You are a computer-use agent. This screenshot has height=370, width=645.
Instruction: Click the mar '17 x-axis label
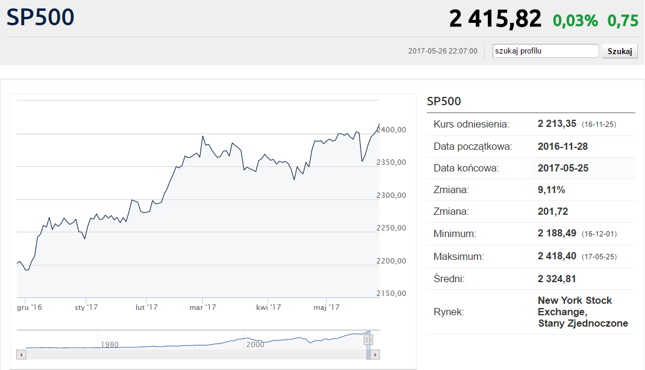[202, 307]
